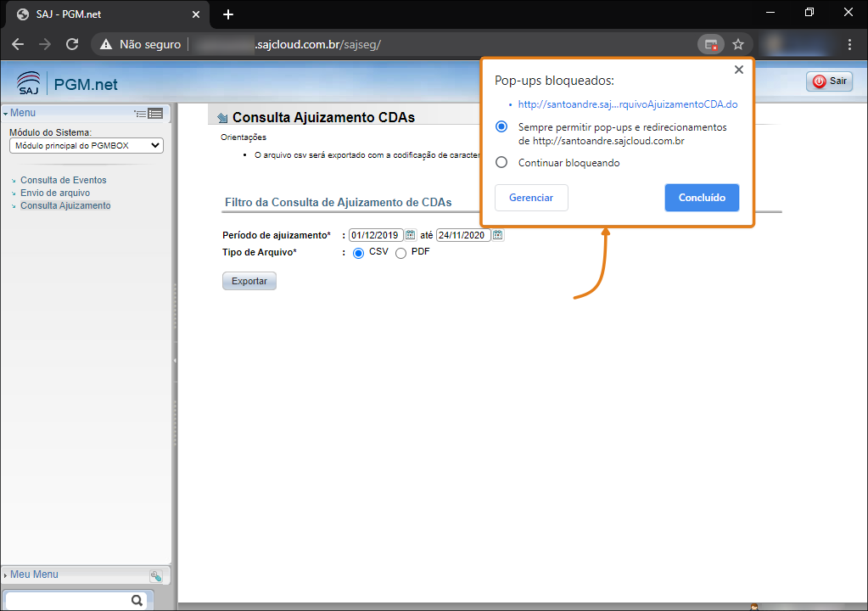
Task: Select 'Sempre permitir pop-ups e redirecionamentos'
Action: point(501,126)
